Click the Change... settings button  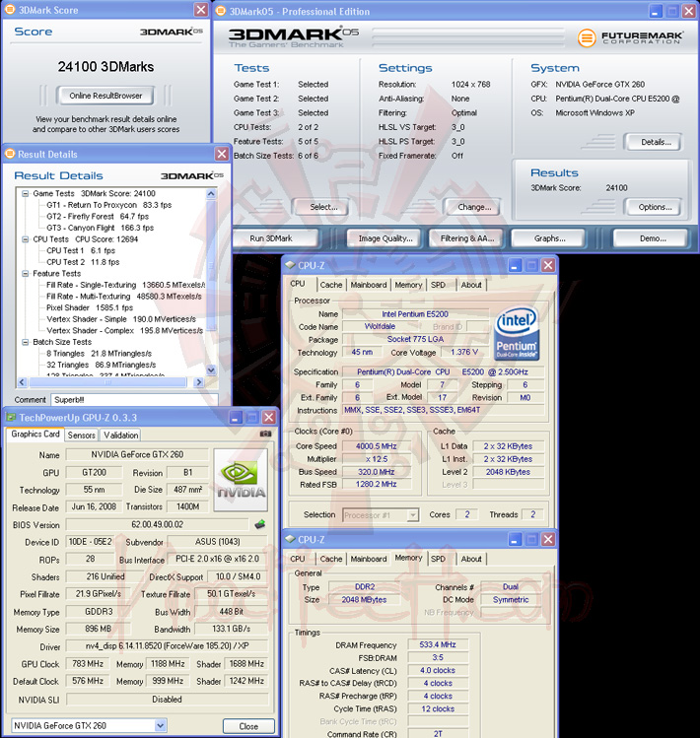click(x=474, y=207)
